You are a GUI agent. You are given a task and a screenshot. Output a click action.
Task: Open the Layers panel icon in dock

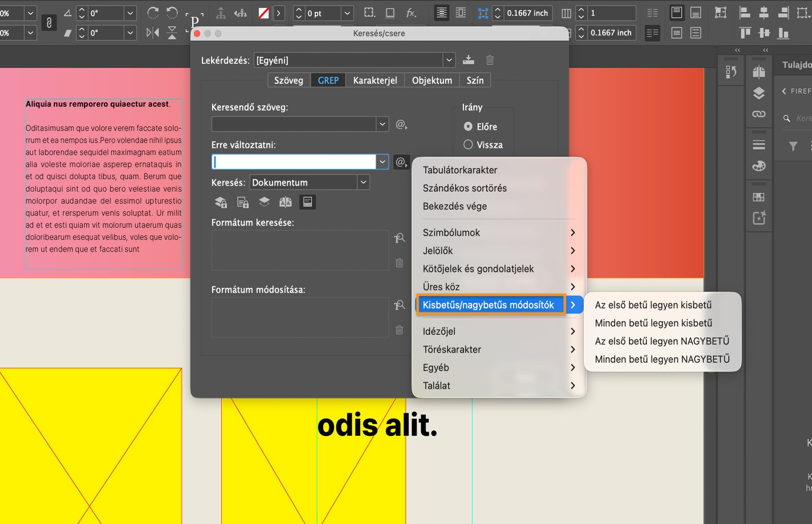tap(759, 93)
